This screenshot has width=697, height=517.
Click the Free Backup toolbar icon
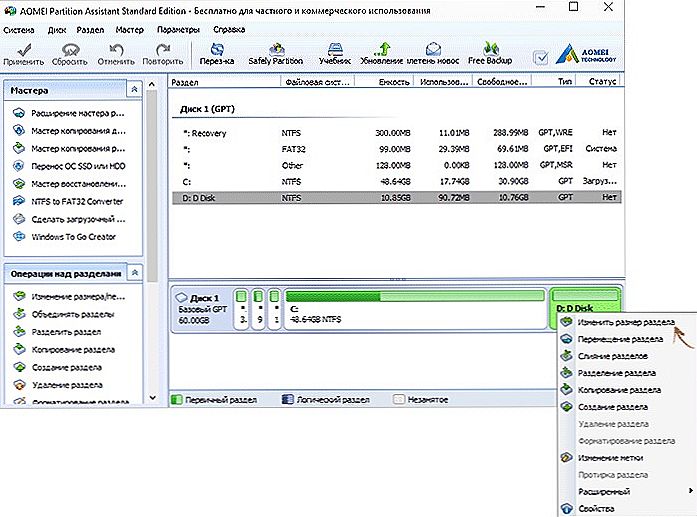(x=490, y=54)
